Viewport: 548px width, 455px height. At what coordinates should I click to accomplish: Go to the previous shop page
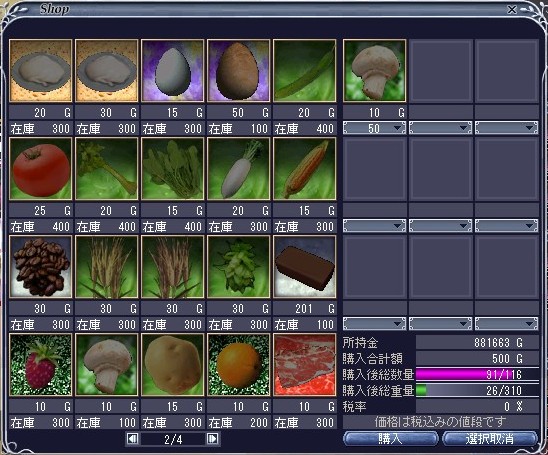click(132, 439)
